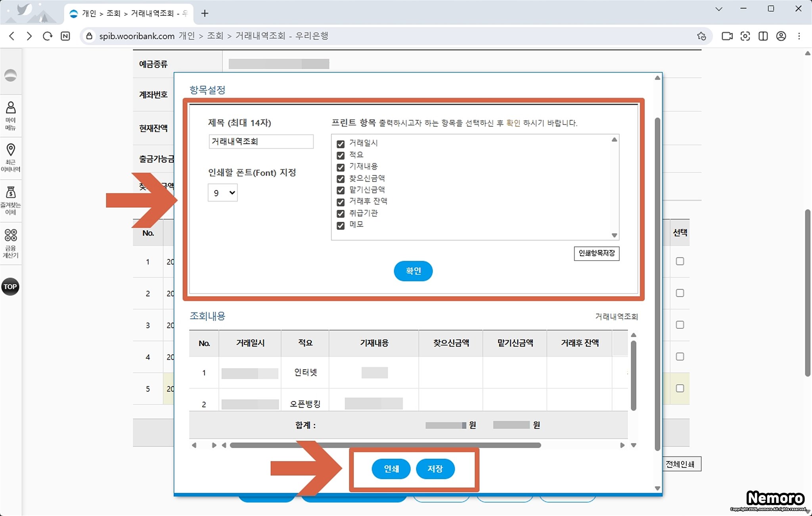812x516 pixels.
Task: Bookmark this page with star icon
Action: pos(701,36)
